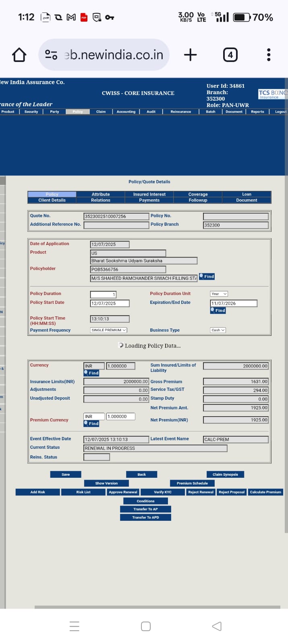Click the Transfer To APD button
The image size is (288, 644).
click(145, 518)
